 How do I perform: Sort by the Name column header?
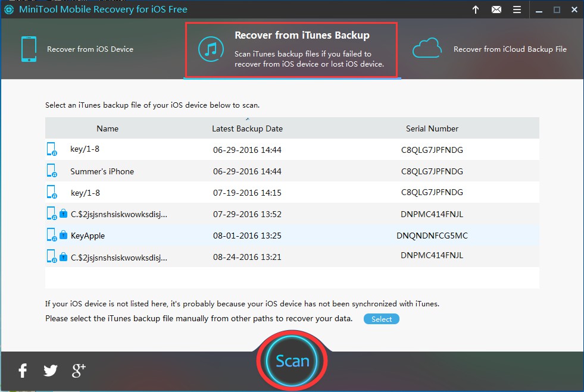point(108,128)
